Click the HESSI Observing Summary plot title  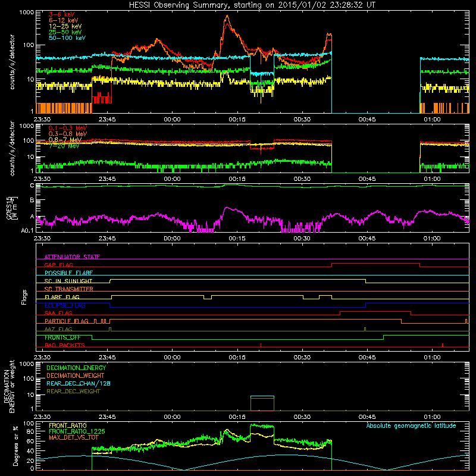[252, 5]
